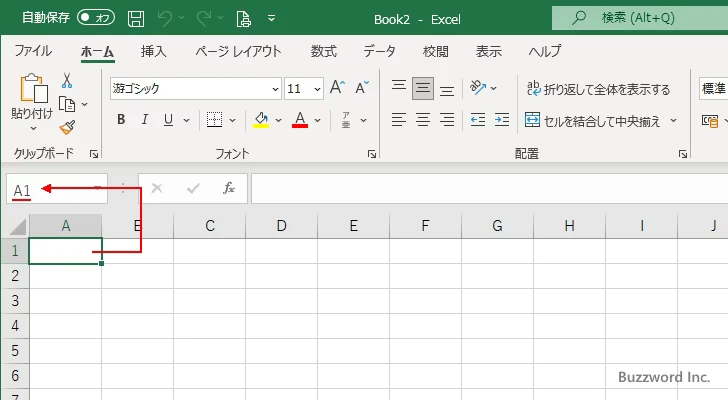Click the Cut scissors icon
This screenshot has width=728, height=400.
(x=67, y=81)
